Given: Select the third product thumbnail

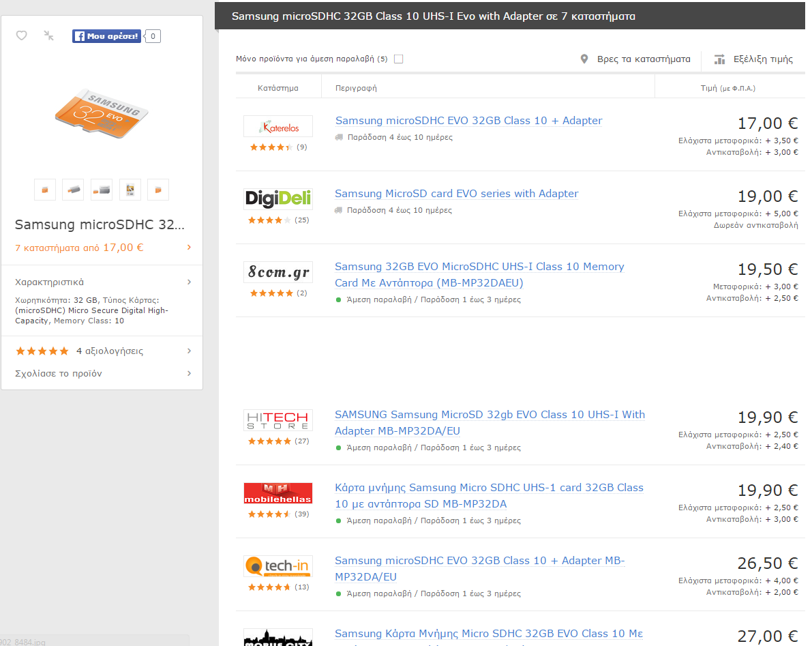Looking at the screenshot, I should click(x=102, y=190).
